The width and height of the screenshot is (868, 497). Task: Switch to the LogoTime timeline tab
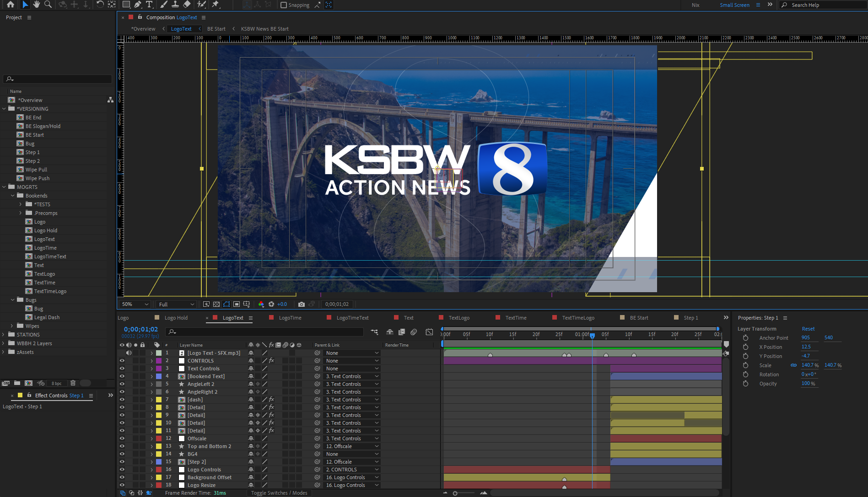[x=290, y=318]
